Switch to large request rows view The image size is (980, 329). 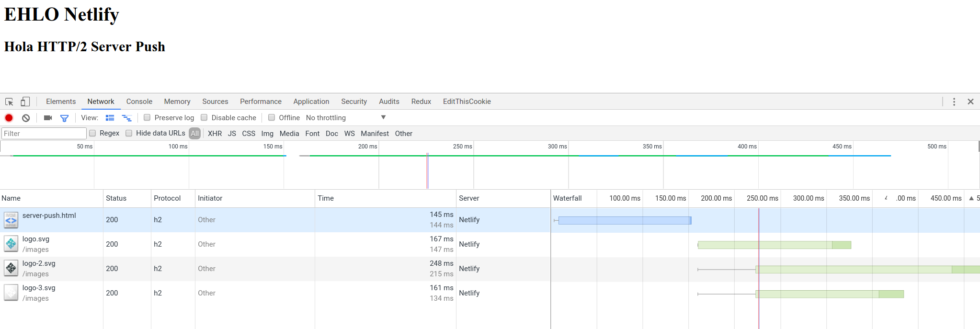pos(110,118)
